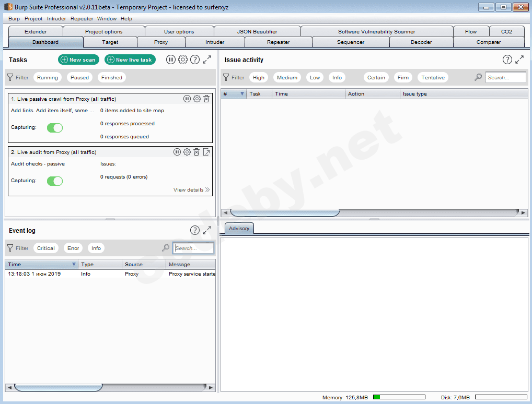Toggle the Critical event filter

pos(46,248)
